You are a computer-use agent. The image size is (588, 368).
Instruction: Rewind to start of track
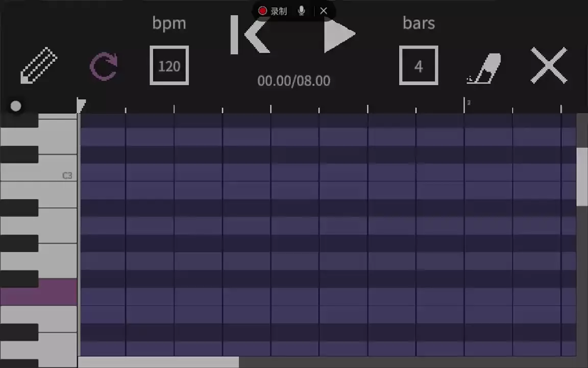[250, 35]
